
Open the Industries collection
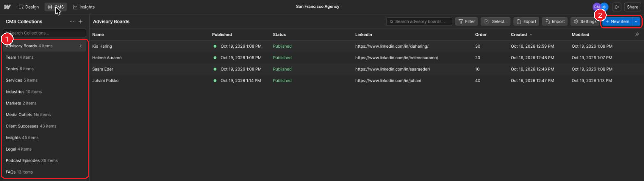45,92
